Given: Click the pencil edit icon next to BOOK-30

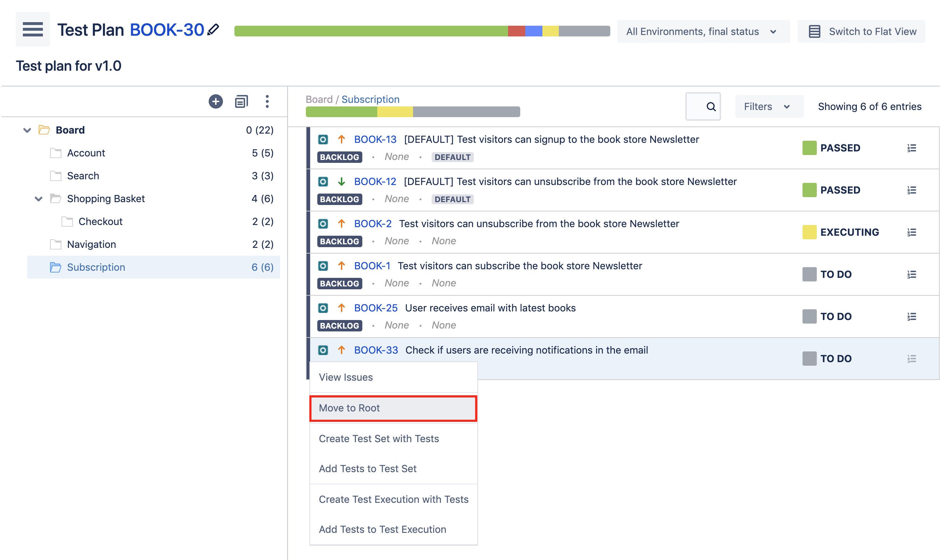Looking at the screenshot, I should point(213,29).
